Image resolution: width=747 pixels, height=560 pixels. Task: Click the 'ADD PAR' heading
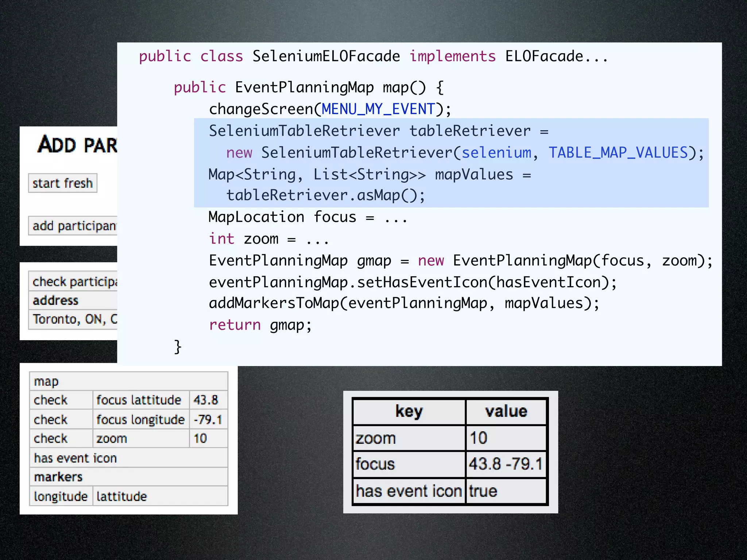77,144
